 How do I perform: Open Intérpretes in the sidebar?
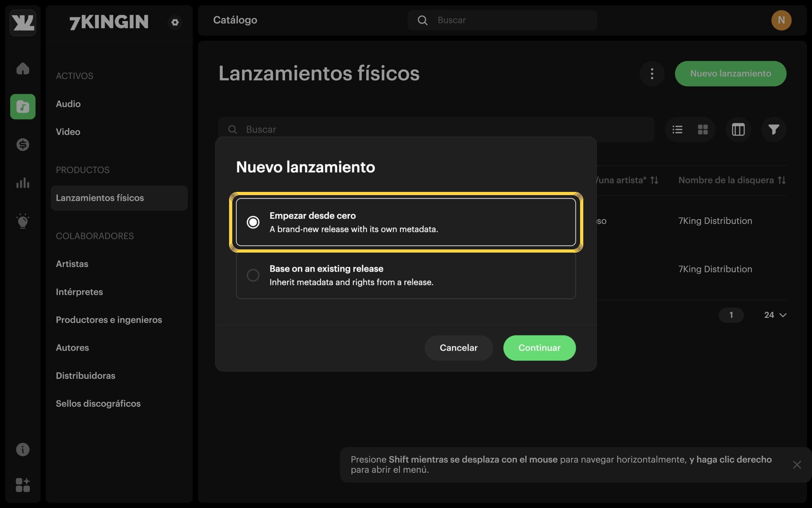[79, 292]
